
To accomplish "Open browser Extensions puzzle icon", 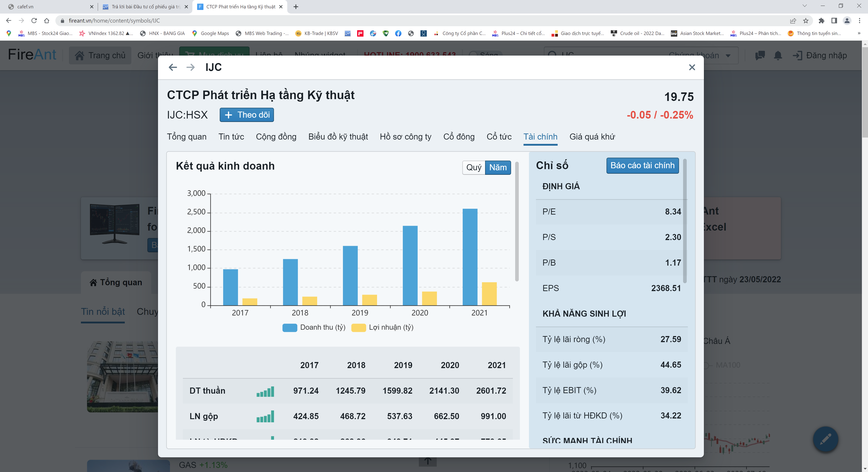I will point(821,21).
